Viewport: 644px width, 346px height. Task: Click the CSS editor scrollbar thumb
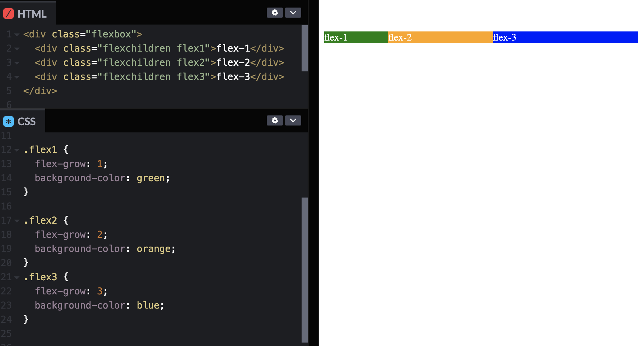click(x=304, y=270)
